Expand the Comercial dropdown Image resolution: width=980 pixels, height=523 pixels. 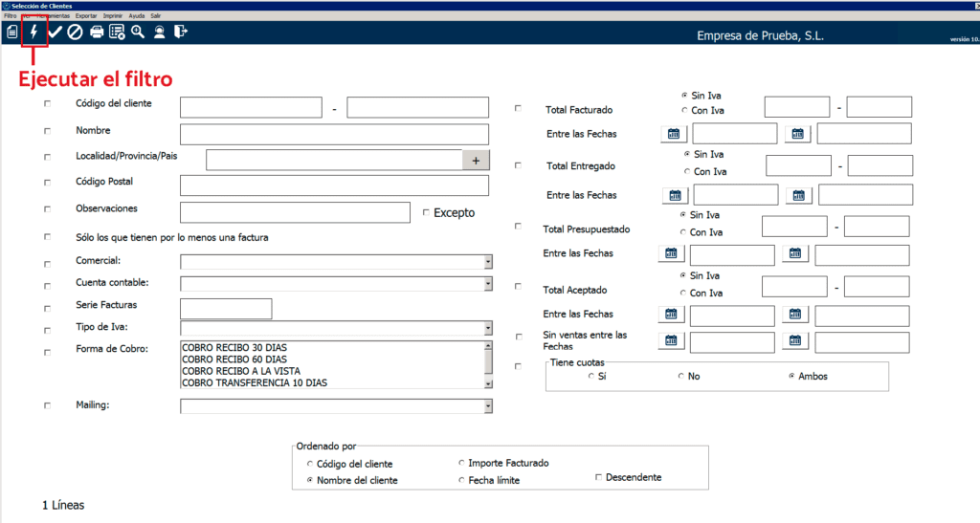(x=487, y=262)
